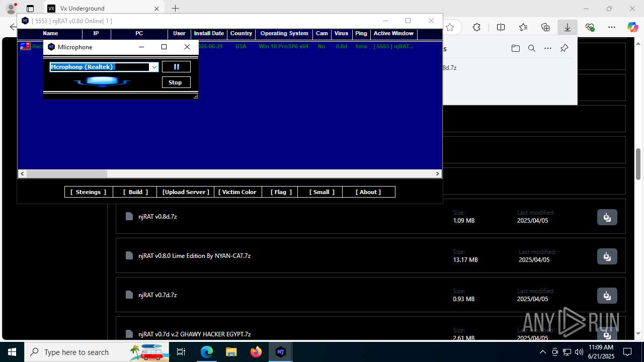Open Task View on taskbar
The height and width of the screenshot is (362, 644).
[x=182, y=352]
